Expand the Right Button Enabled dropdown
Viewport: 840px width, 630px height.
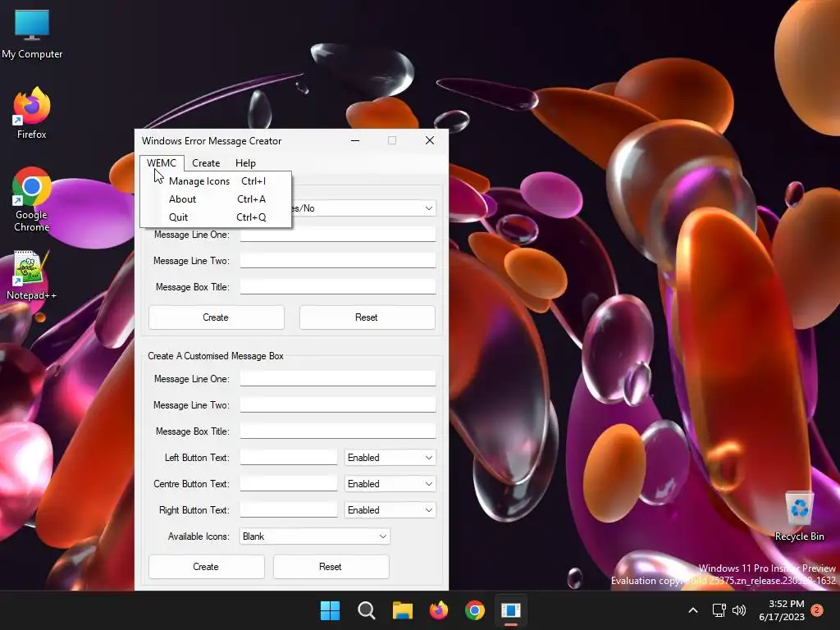point(390,510)
